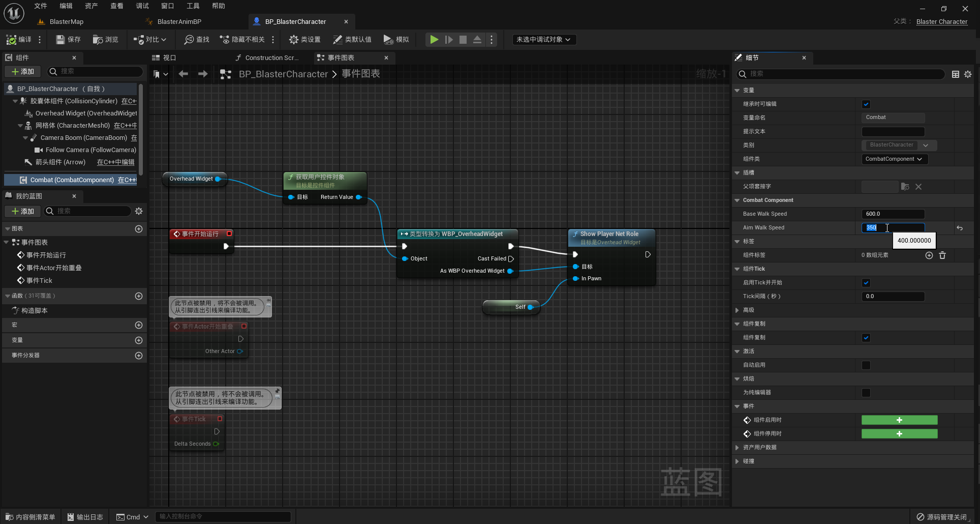Open Details view options gear icon

(x=968, y=74)
